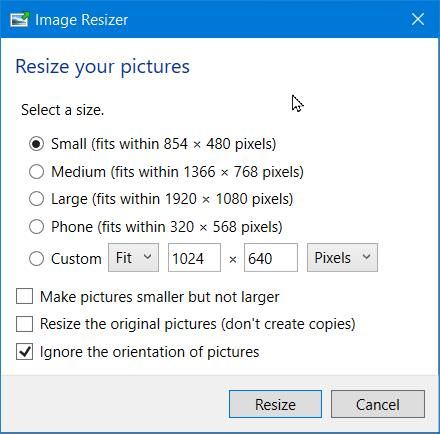
Task: Close the Image Resizer dialog window
Action: tap(418, 19)
